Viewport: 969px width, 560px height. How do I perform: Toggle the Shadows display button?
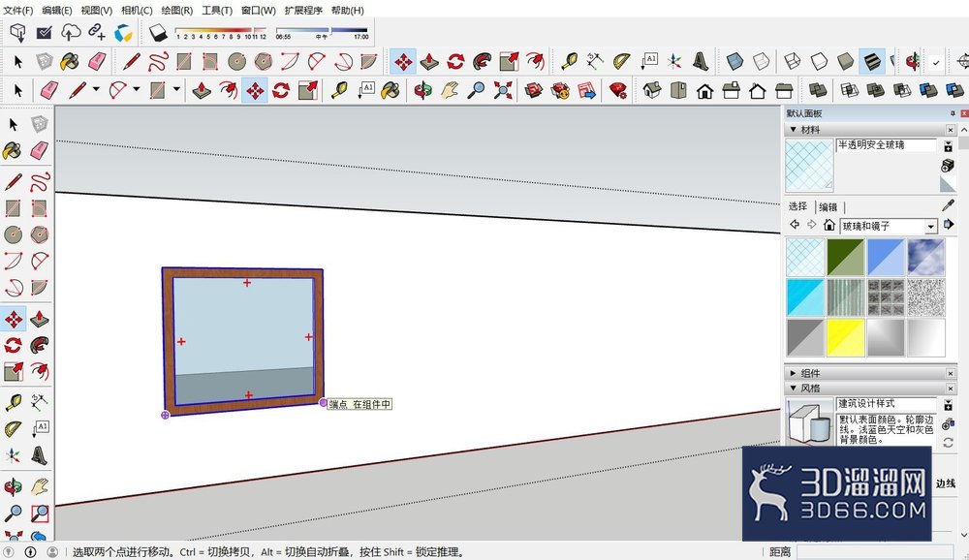158,32
